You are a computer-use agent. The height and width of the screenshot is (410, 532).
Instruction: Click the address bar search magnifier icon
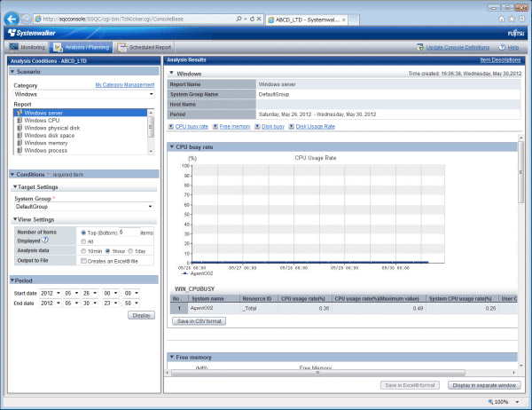pyautogui.click(x=239, y=19)
